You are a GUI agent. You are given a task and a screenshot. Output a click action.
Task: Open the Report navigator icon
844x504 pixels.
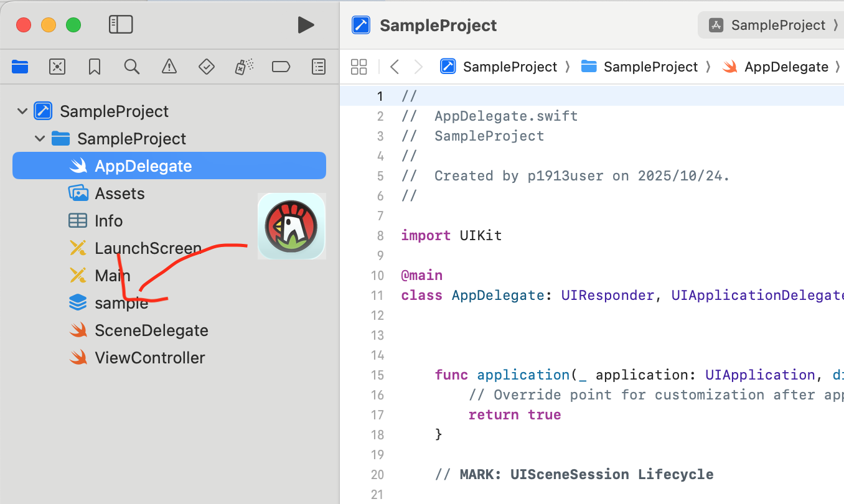pos(319,67)
